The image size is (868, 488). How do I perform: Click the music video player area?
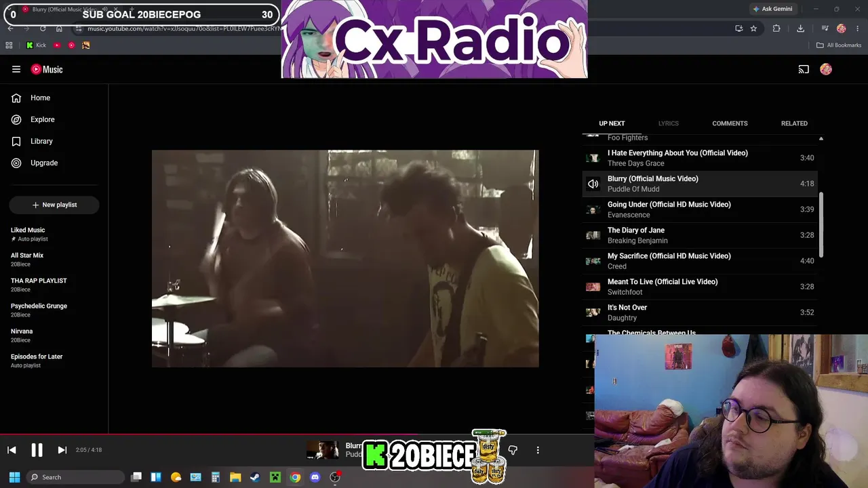pos(345,258)
